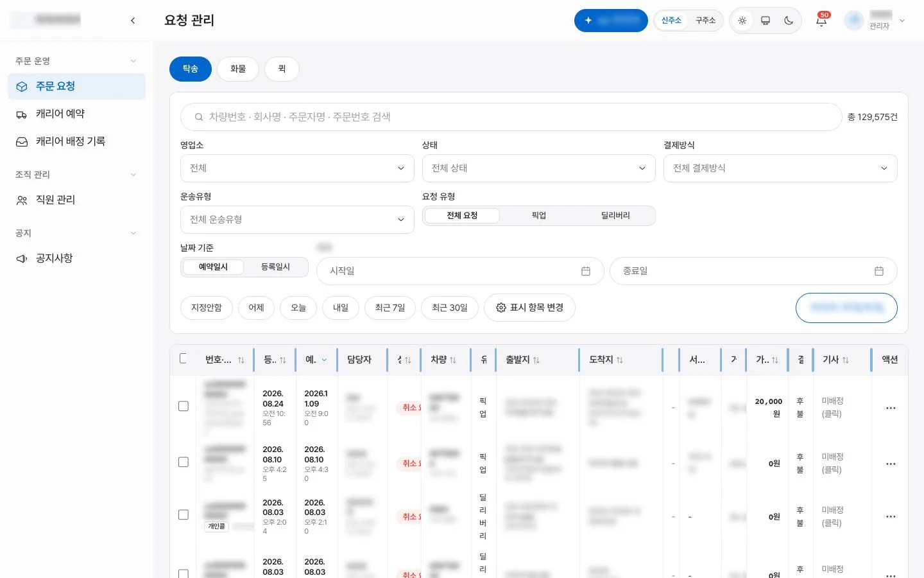Tick the select-all checkbox in table header
Screen dimensions: 924x578
pos(184,358)
